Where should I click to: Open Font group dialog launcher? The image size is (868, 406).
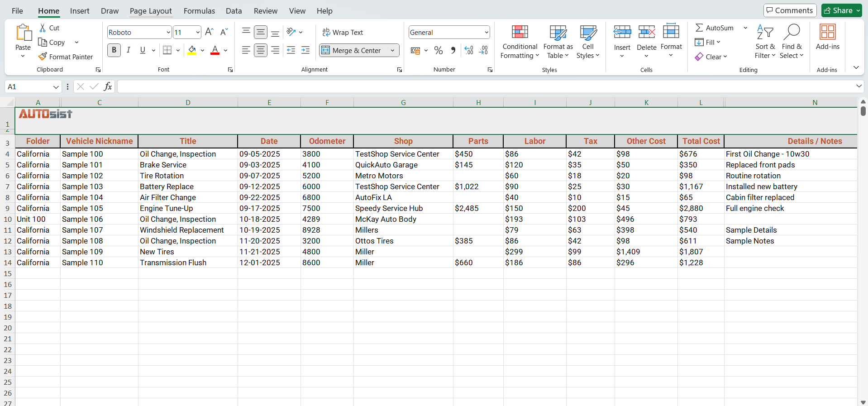(x=230, y=70)
